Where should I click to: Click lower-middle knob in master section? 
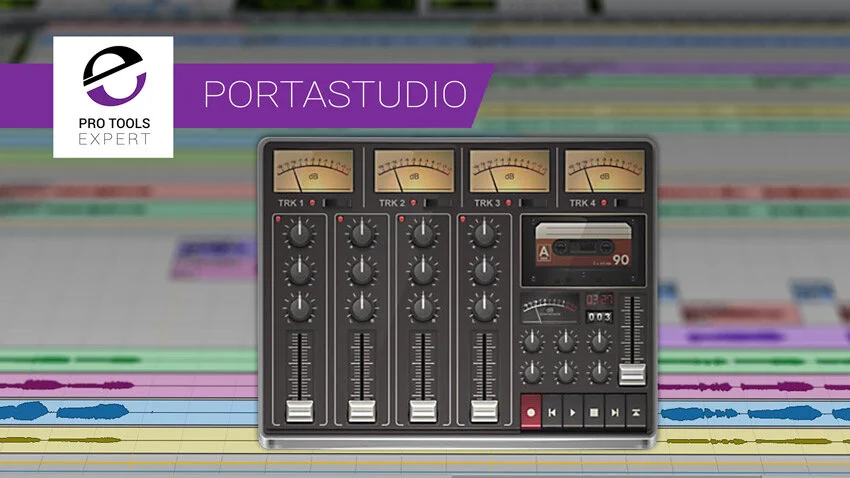tap(565, 373)
